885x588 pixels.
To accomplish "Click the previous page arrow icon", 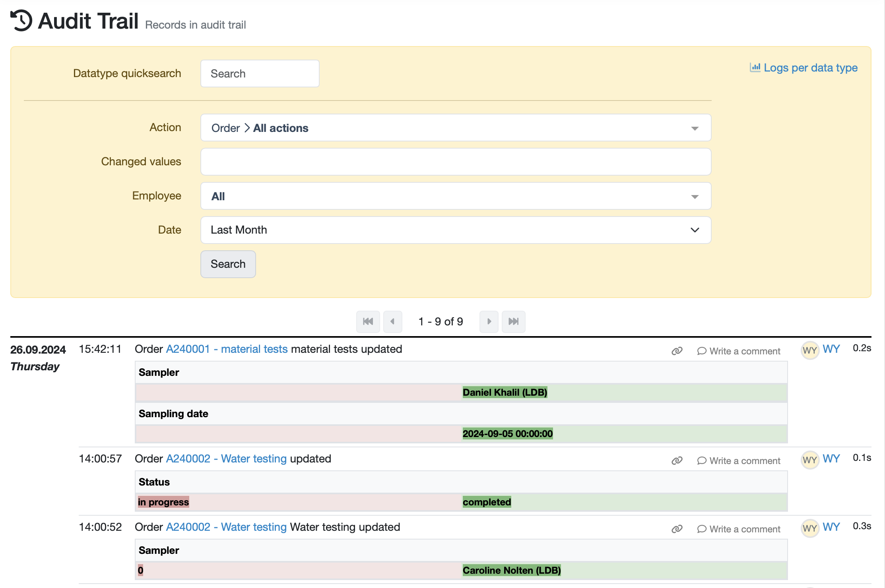I will (393, 321).
